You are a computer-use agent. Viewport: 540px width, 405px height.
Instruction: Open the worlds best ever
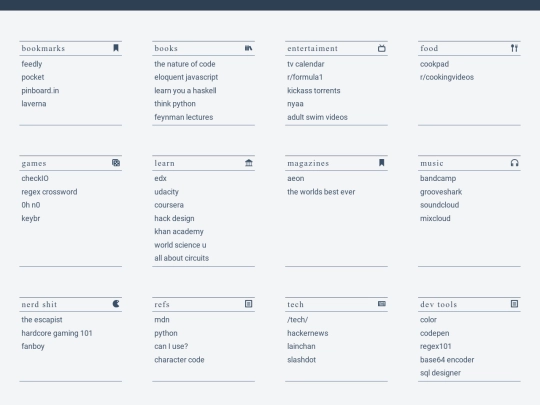click(x=321, y=192)
